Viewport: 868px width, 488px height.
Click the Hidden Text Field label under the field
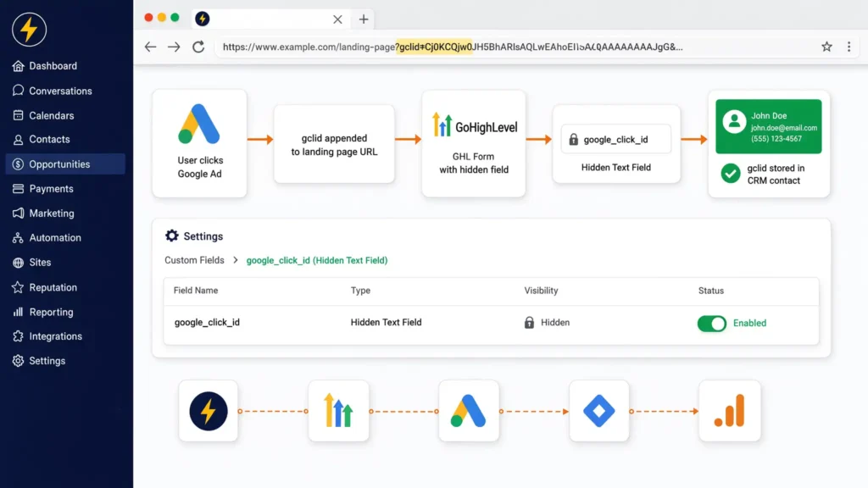click(x=616, y=168)
